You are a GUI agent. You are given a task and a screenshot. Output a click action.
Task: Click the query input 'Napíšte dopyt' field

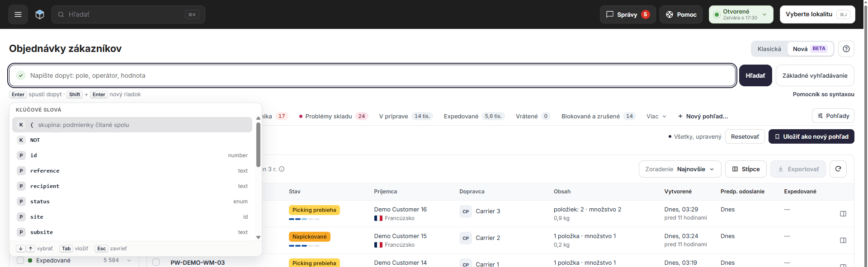[372, 75]
